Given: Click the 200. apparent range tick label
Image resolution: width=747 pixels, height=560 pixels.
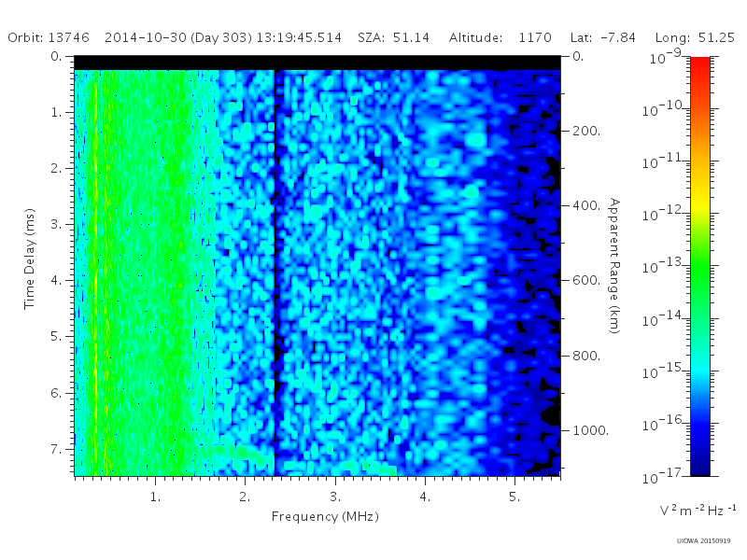Looking at the screenshot, I should click(586, 131).
